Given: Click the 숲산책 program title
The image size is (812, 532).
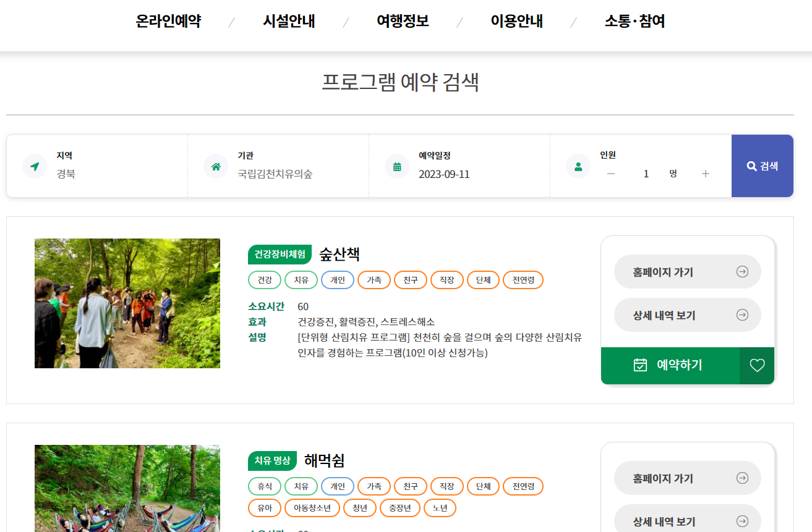Looking at the screenshot, I should [x=340, y=254].
